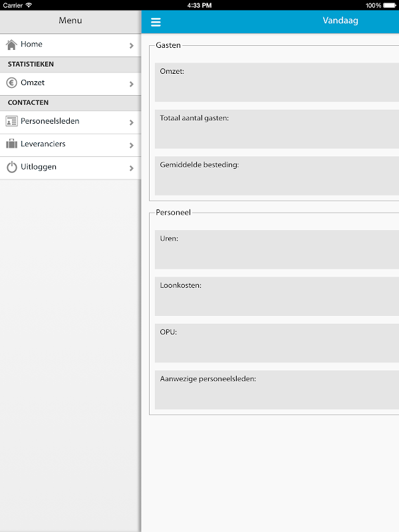399x532 pixels.
Task: Select the Loonkosten field
Action: pyautogui.click(x=277, y=296)
